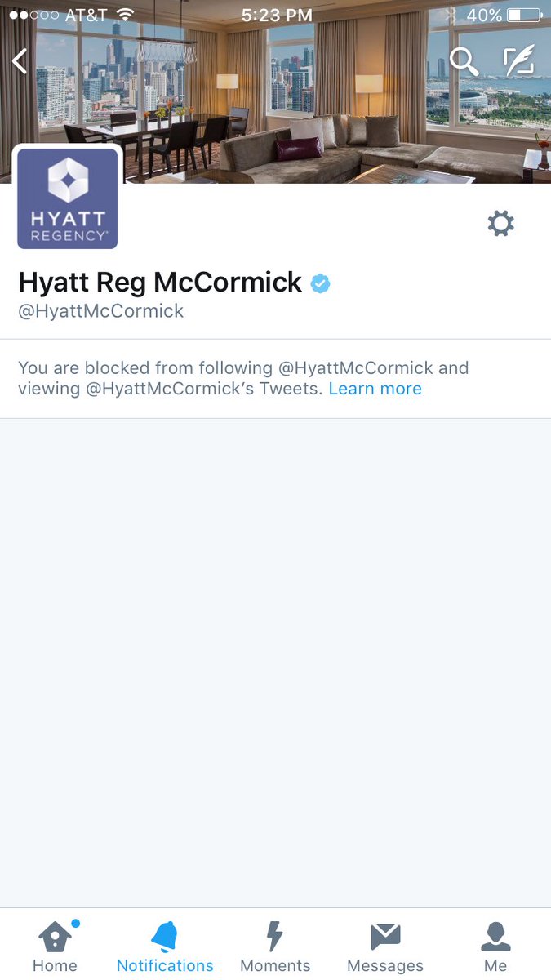Image resolution: width=551 pixels, height=980 pixels.
Task: Tap the @HyattMcCormick username handle
Action: click(x=101, y=311)
